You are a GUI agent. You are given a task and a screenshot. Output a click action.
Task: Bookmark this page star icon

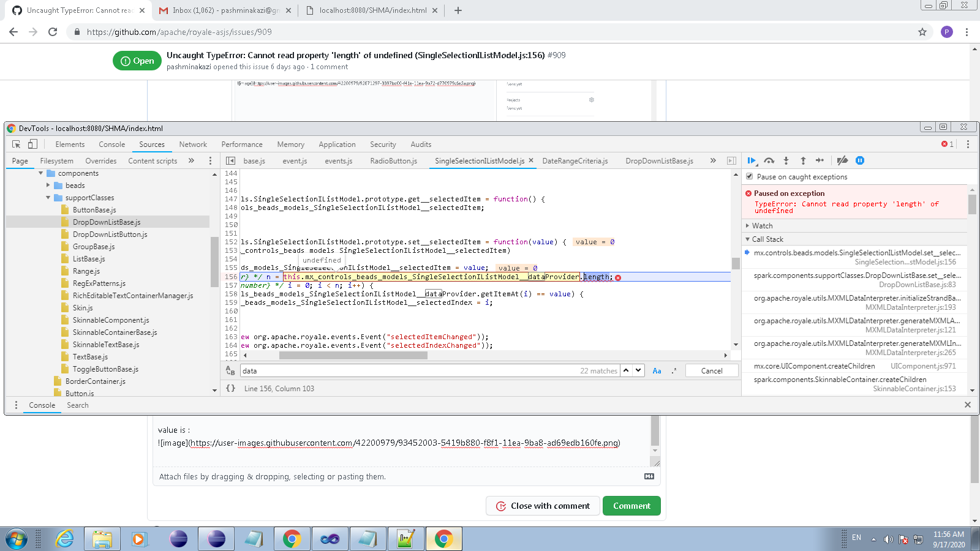click(922, 32)
